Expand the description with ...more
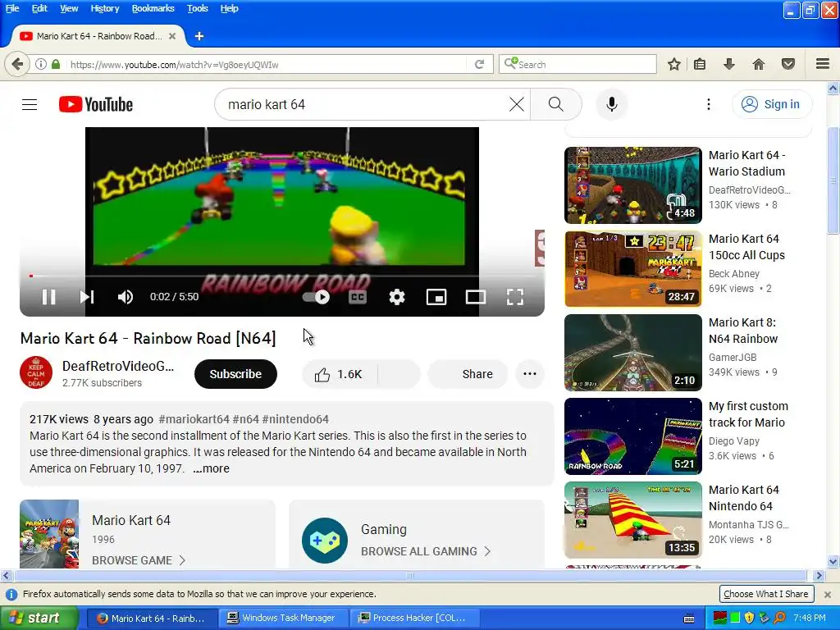Screen dimensions: 840x630 tap(211, 468)
